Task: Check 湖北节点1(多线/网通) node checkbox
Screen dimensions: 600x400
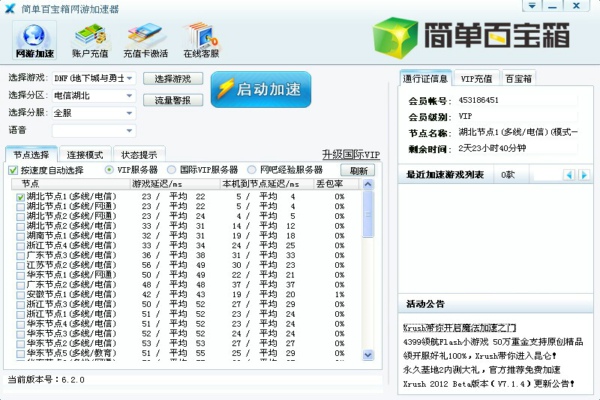Action: click(x=20, y=207)
